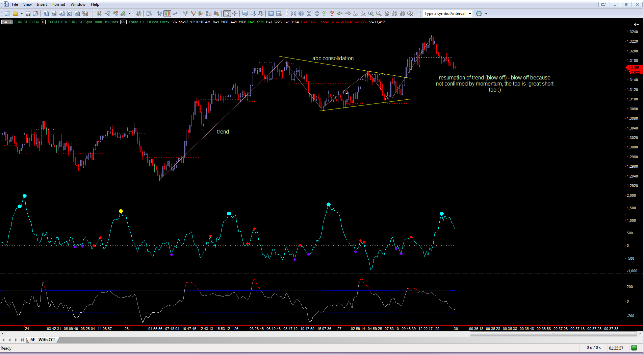
Task: Expand the dropdown next to globe icon
Action: (x=486, y=14)
